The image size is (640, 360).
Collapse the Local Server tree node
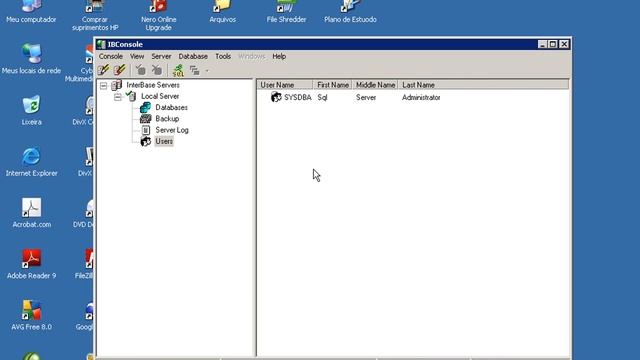click(x=118, y=97)
